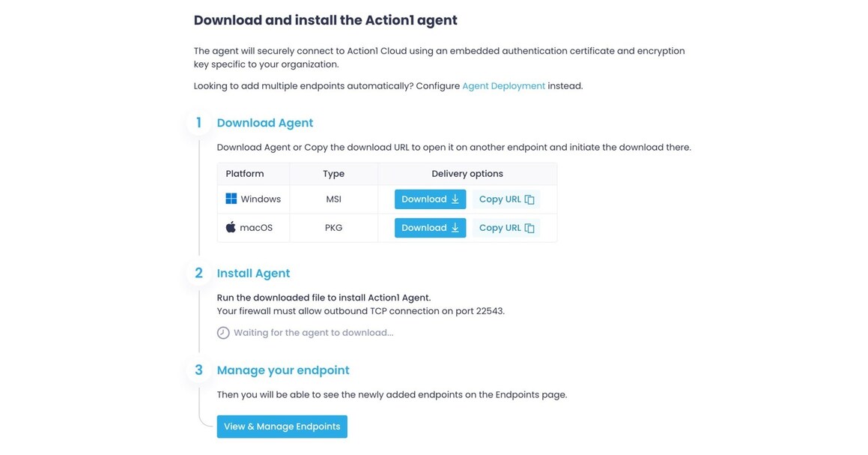Open the Agent Deployment link
Image resolution: width=868 pixels, height=455 pixels.
502,85
